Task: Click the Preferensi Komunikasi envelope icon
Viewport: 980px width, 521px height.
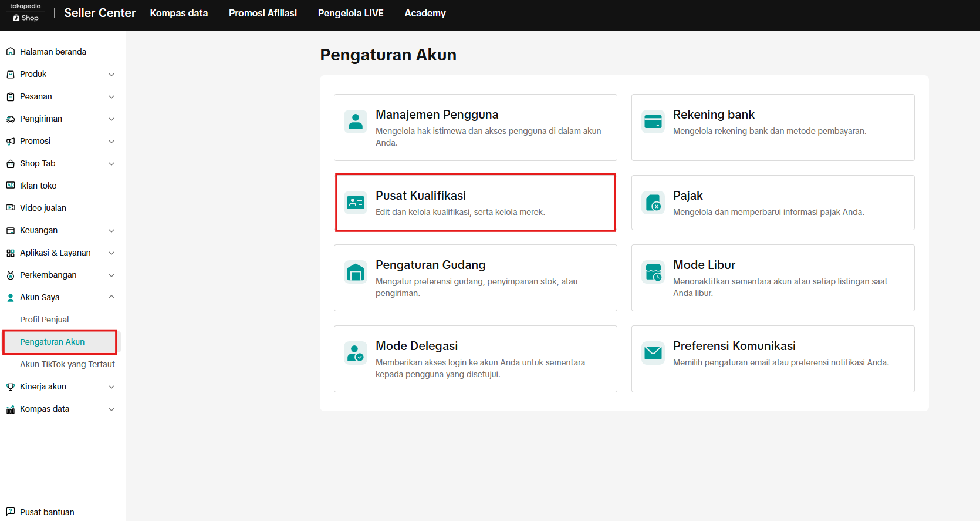Action: click(x=653, y=353)
